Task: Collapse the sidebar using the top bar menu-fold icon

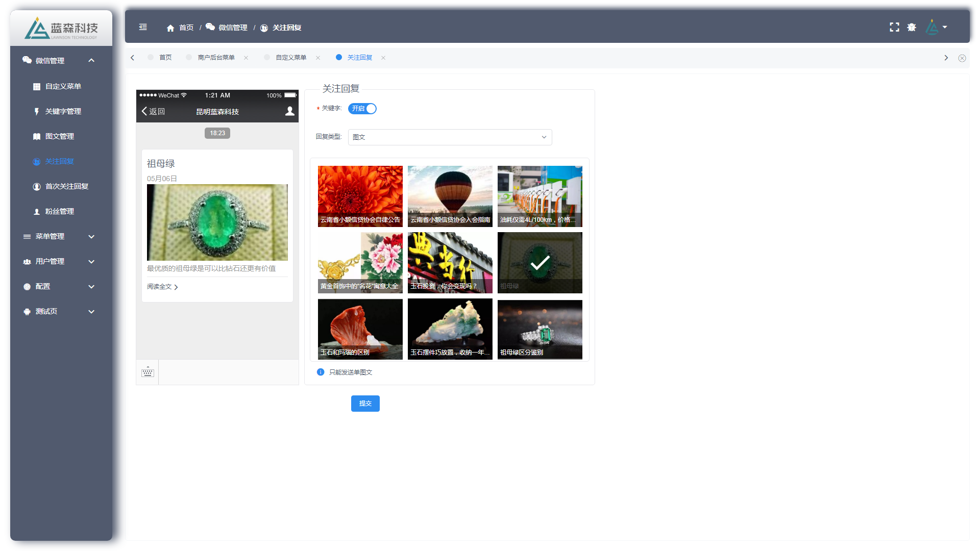Action: click(x=143, y=27)
